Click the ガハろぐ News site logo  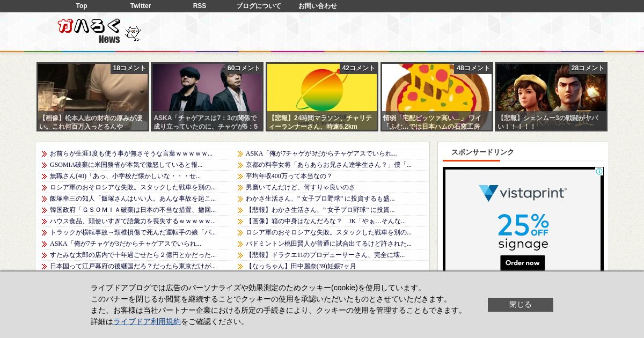point(90,31)
